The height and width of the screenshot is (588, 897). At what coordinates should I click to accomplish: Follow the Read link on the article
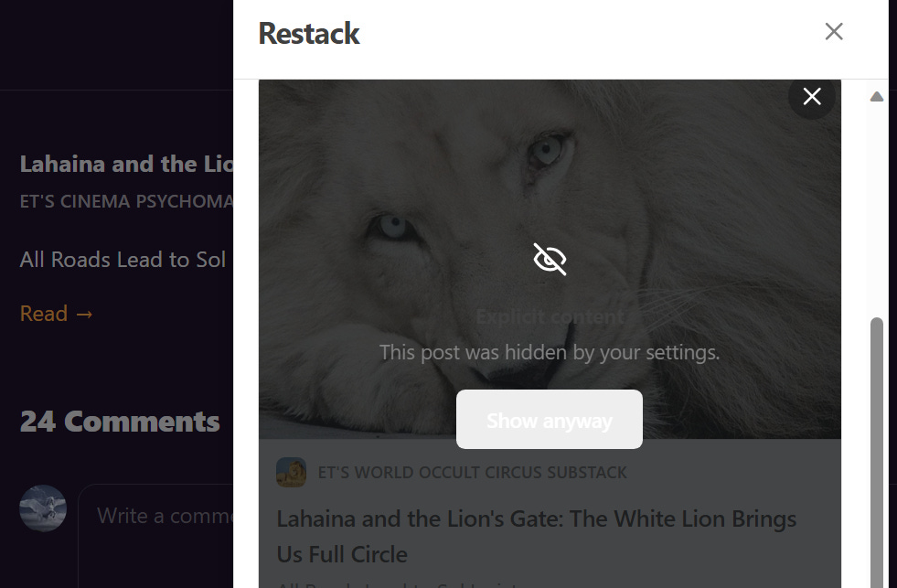coord(43,313)
